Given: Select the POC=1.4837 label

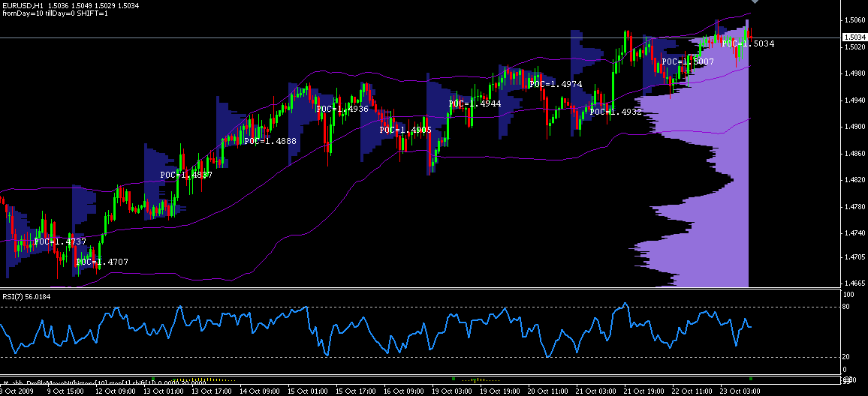Looking at the screenshot, I should pos(186,175).
